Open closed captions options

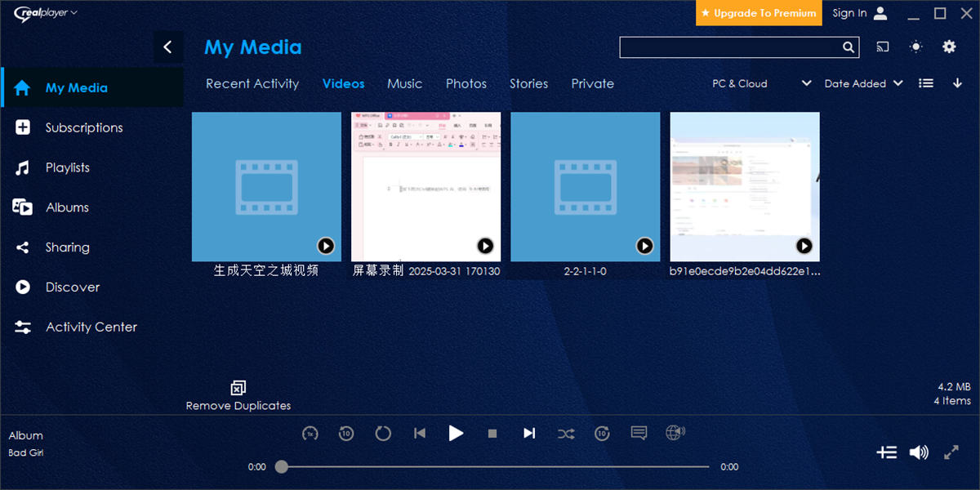point(639,433)
